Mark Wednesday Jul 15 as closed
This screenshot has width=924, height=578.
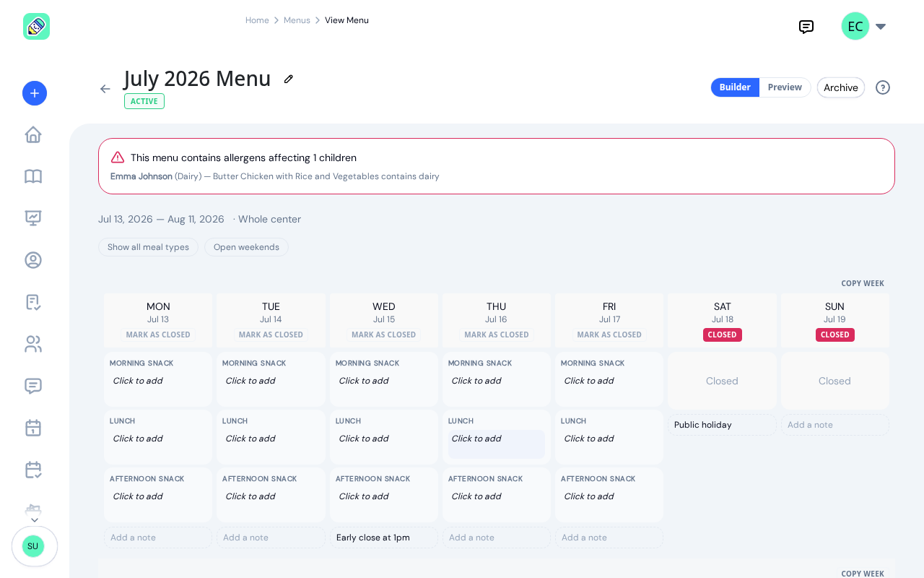click(384, 335)
